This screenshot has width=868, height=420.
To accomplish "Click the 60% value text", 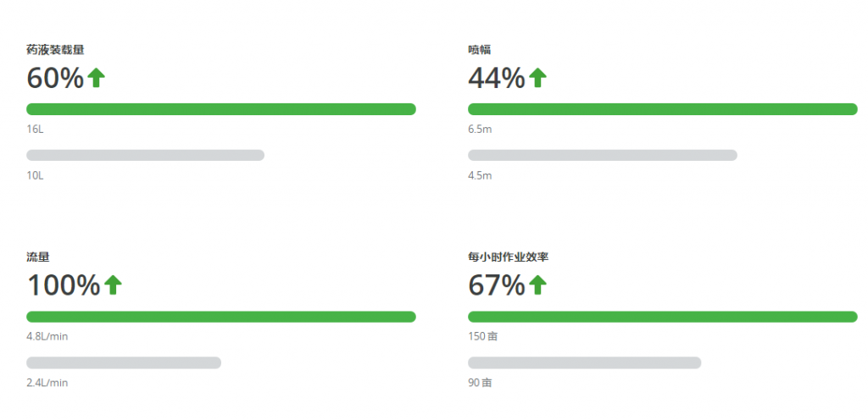I will (55, 78).
